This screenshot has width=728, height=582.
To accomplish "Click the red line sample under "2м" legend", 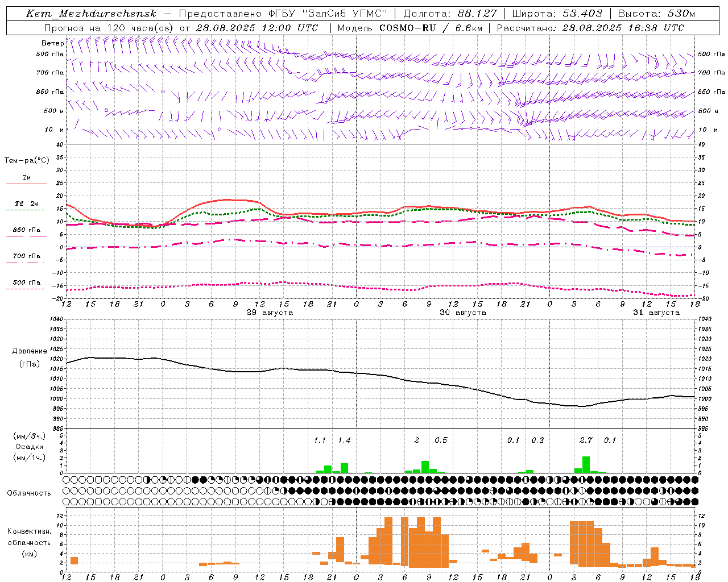I will click(x=26, y=184).
